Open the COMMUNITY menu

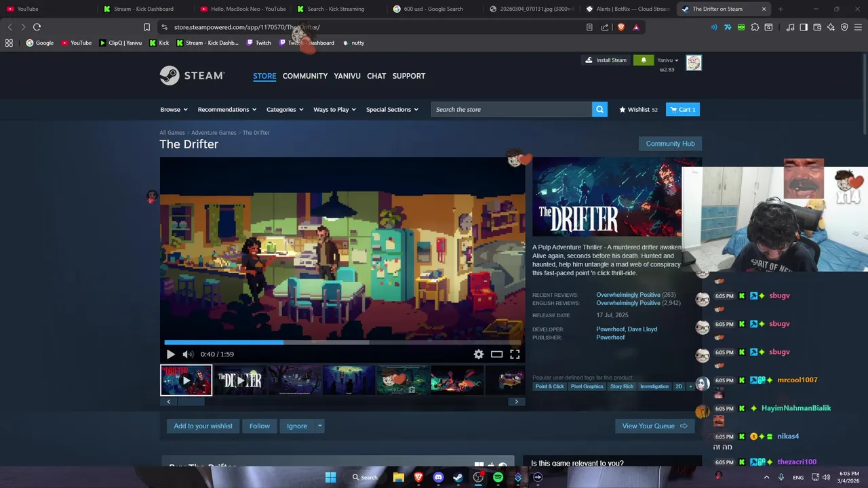click(305, 76)
